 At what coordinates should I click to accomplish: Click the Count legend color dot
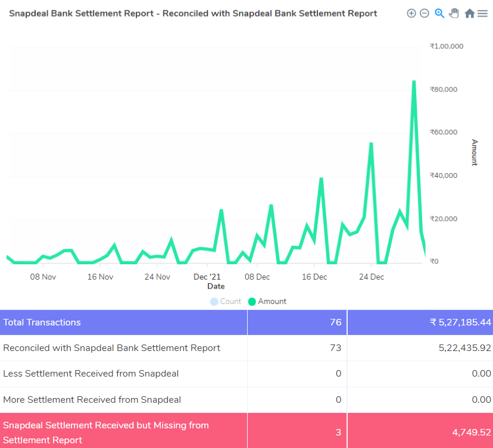point(214,302)
